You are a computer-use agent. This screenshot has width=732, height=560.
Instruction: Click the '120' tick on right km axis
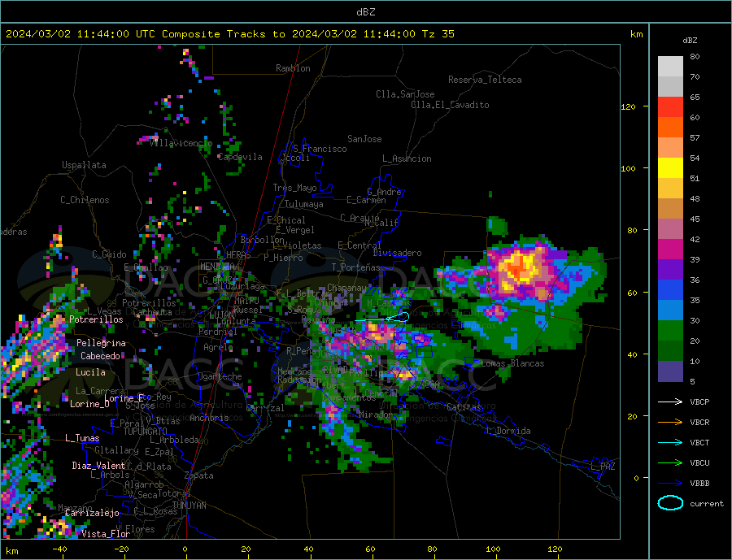(x=628, y=106)
